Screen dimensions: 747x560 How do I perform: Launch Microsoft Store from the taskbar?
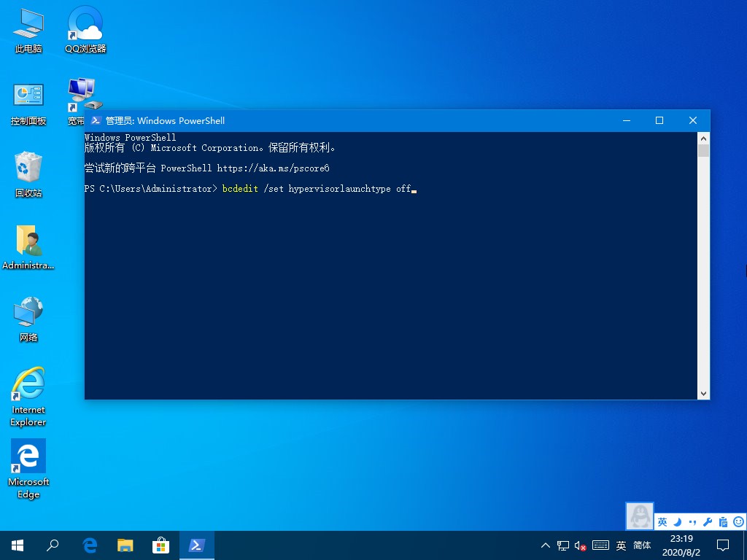coord(161,545)
